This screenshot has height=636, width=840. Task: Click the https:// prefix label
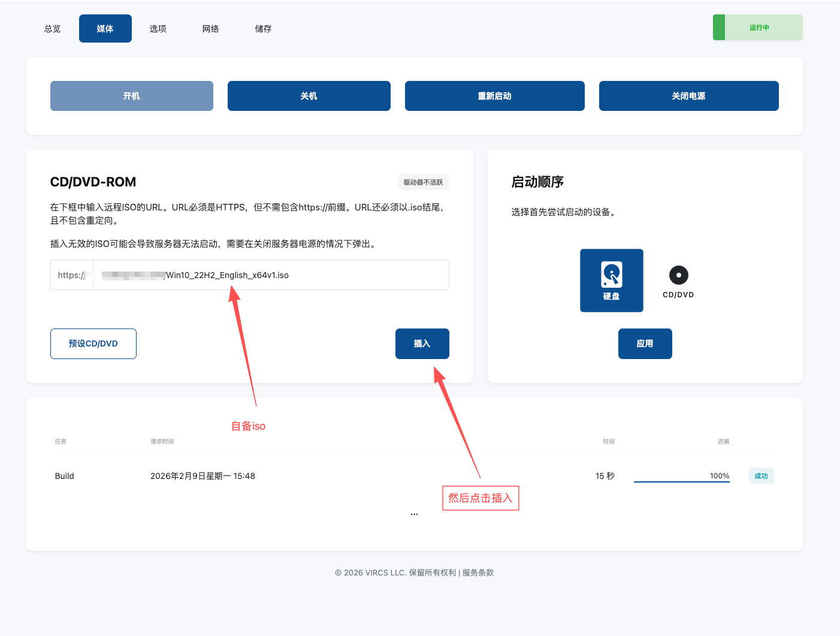pos(72,275)
